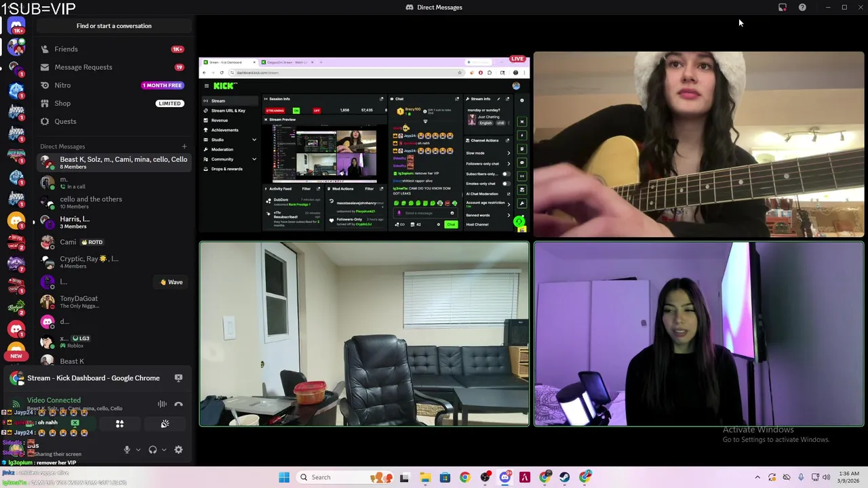Open the Discord Inbox icon in title bar

pos(783,7)
